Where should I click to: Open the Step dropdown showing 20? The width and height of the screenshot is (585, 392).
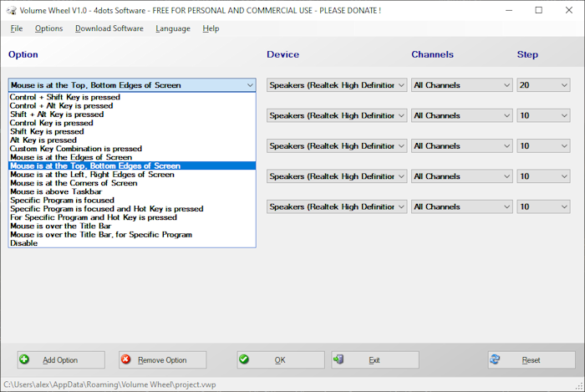click(542, 85)
